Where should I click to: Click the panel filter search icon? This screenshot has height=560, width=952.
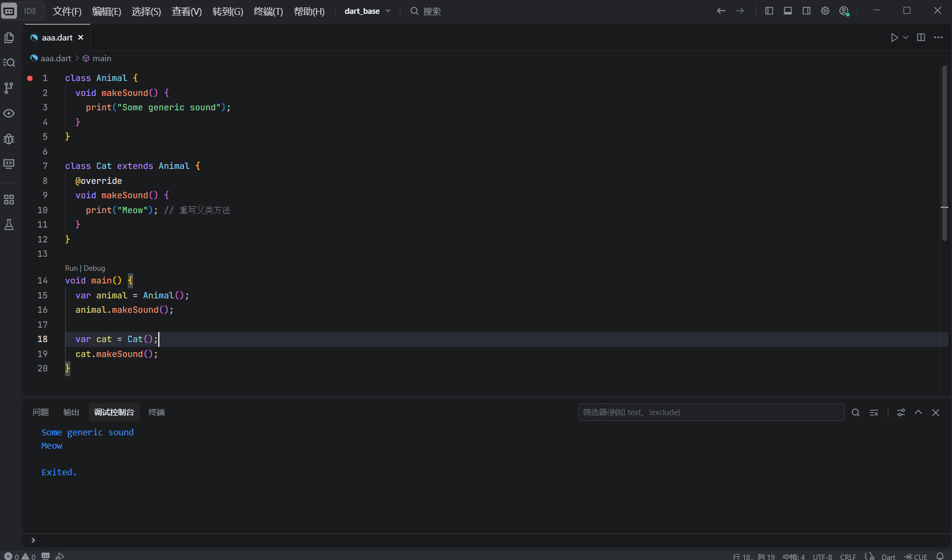[x=856, y=412]
